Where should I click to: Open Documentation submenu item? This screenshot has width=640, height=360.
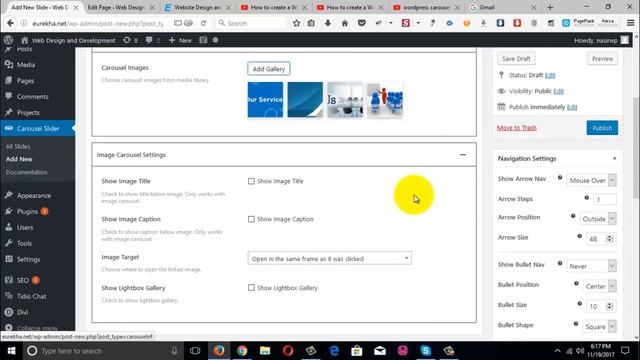(27, 172)
